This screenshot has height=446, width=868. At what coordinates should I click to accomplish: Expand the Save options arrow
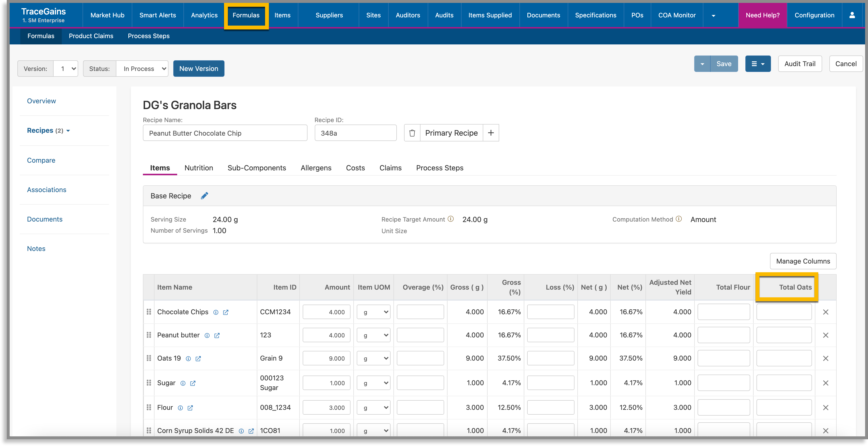tap(702, 64)
